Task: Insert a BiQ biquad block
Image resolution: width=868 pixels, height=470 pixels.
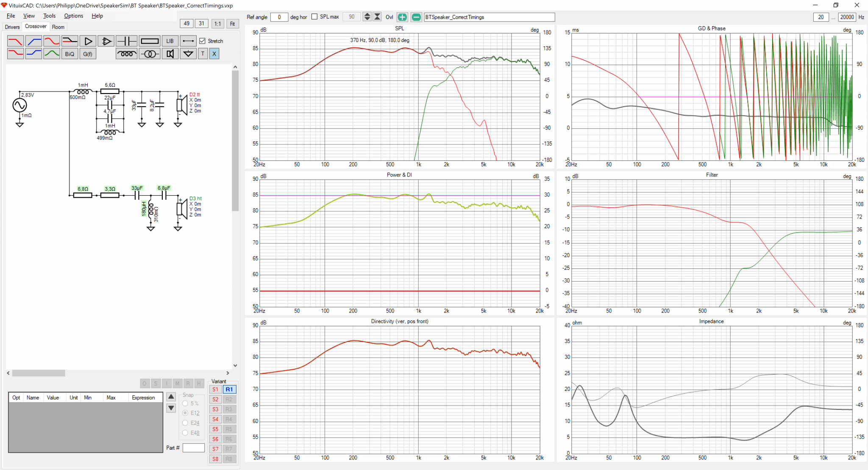Action: click(70, 54)
